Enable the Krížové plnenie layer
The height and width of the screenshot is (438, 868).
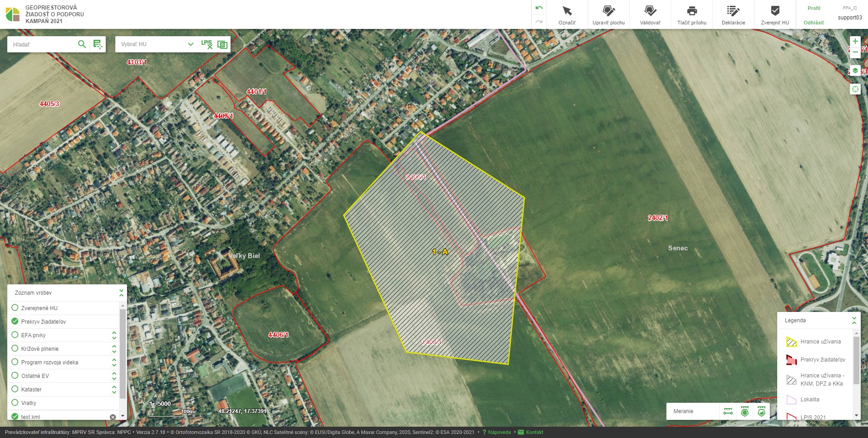[x=15, y=349]
